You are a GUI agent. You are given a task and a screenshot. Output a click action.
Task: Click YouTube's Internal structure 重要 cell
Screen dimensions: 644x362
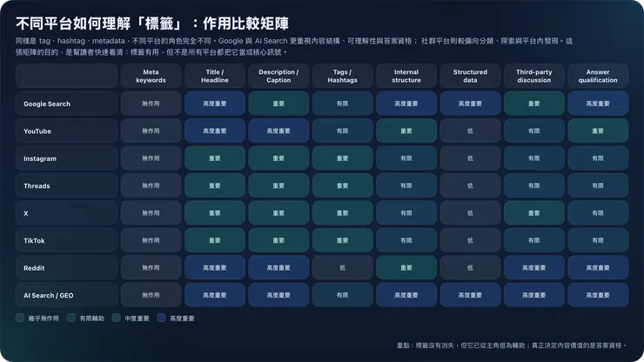tap(406, 131)
